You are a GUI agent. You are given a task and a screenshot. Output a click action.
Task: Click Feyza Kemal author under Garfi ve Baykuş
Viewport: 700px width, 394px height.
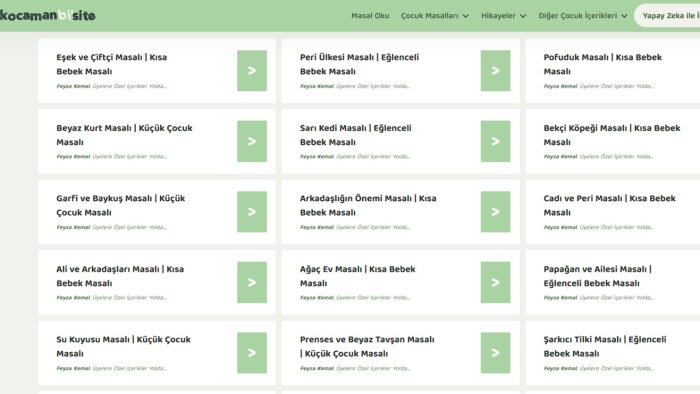(73, 227)
